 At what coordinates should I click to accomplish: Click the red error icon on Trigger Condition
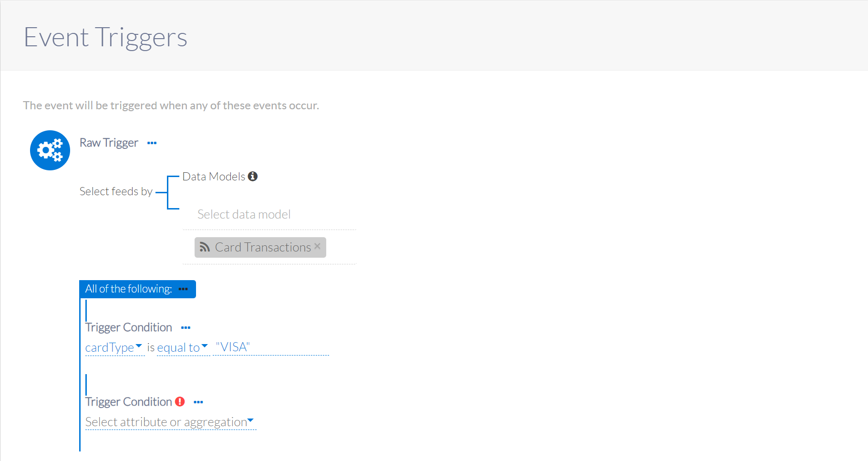180,402
